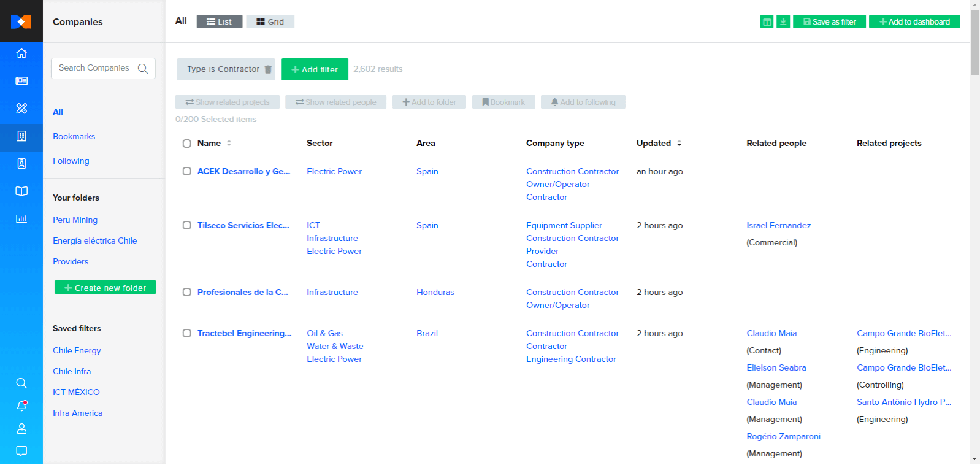This screenshot has width=980, height=465.
Task: Open the open-book icon in sidebar
Action: (x=21, y=191)
